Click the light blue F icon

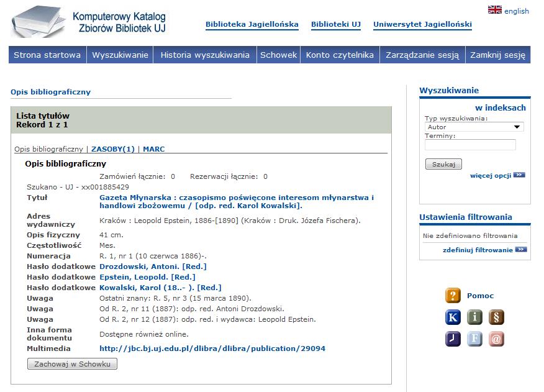474,339
